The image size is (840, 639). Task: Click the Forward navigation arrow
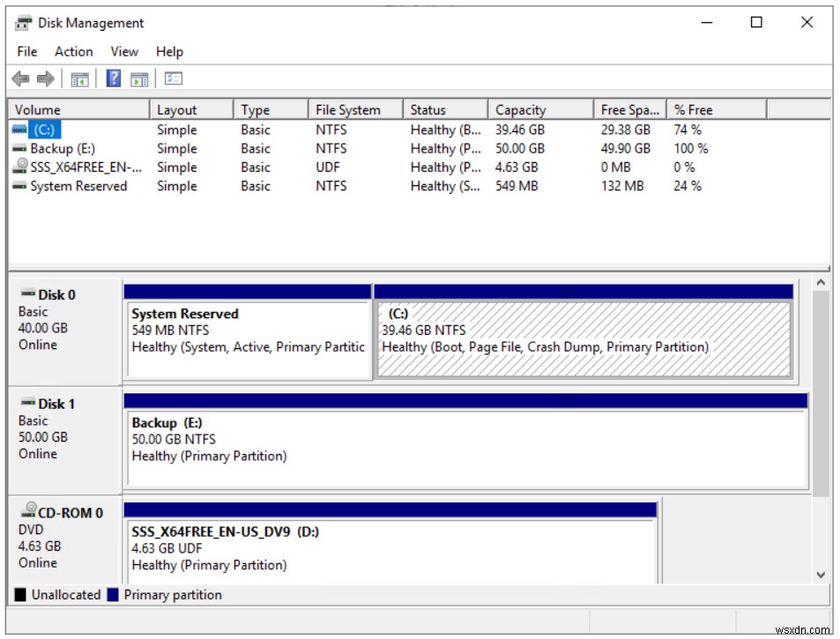[43, 78]
